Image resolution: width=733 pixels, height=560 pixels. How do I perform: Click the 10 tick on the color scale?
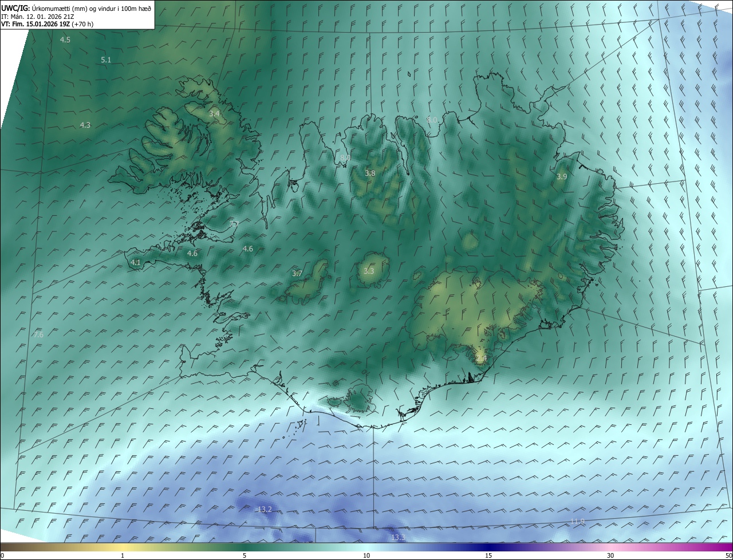(366, 555)
